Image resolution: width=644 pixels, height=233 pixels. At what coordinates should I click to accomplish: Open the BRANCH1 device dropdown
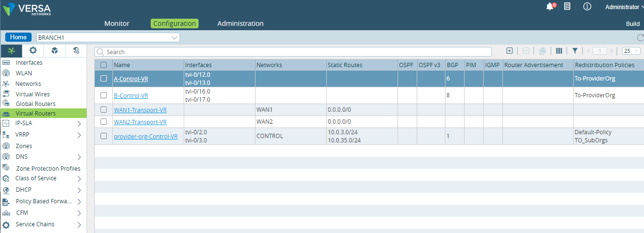click(108, 37)
